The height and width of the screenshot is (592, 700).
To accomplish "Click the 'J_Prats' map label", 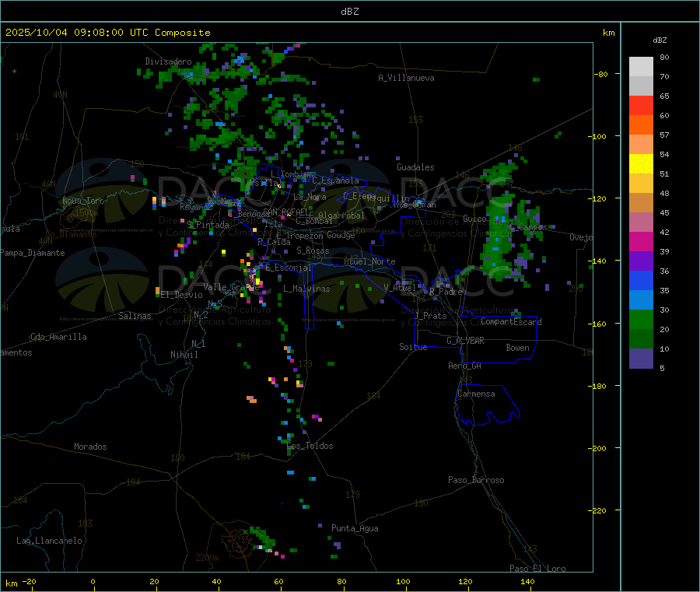I will click(x=430, y=316).
